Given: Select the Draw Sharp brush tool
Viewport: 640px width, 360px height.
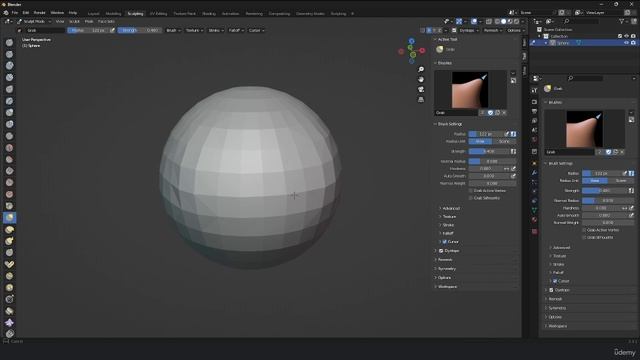Looking at the screenshot, I should pos(9,54).
